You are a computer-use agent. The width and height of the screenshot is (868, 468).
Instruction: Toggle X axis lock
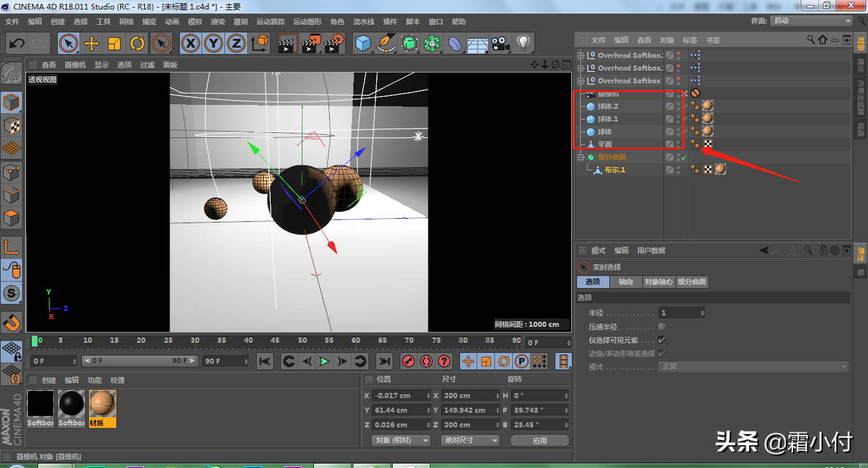tap(190, 43)
